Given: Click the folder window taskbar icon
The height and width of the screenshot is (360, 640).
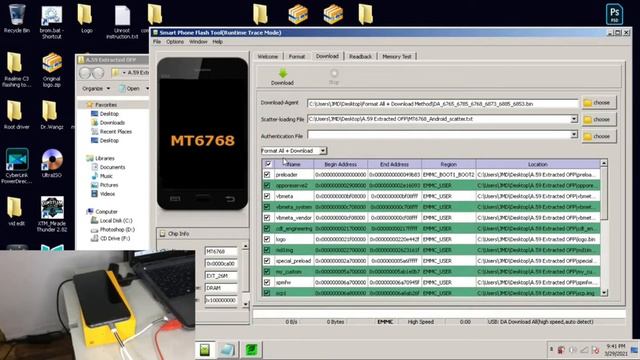Looking at the screenshot, I should click(x=227, y=350).
